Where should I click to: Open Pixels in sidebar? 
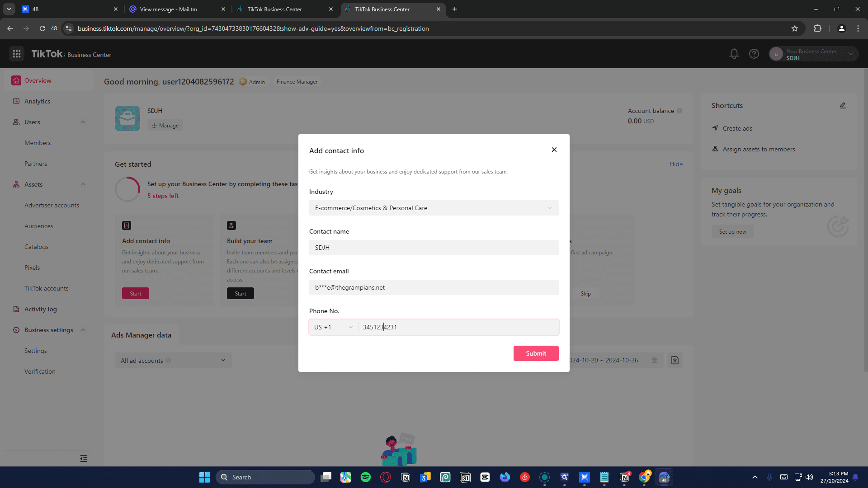tap(32, 267)
